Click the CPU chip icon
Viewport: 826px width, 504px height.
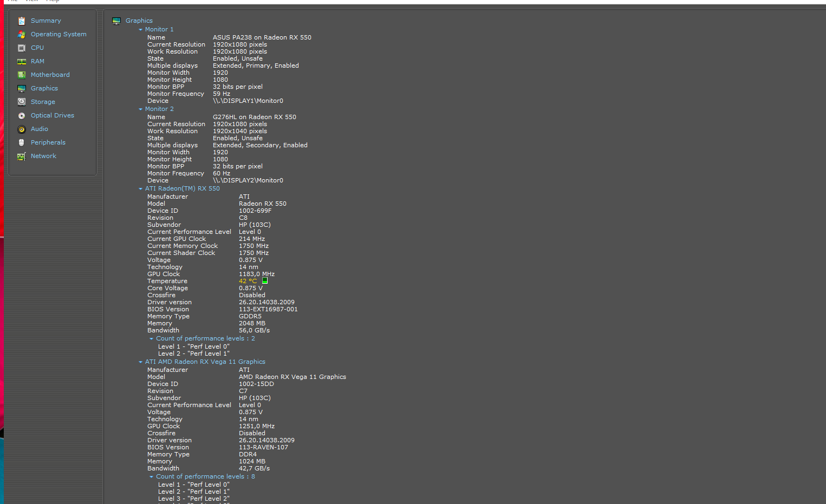(x=22, y=48)
